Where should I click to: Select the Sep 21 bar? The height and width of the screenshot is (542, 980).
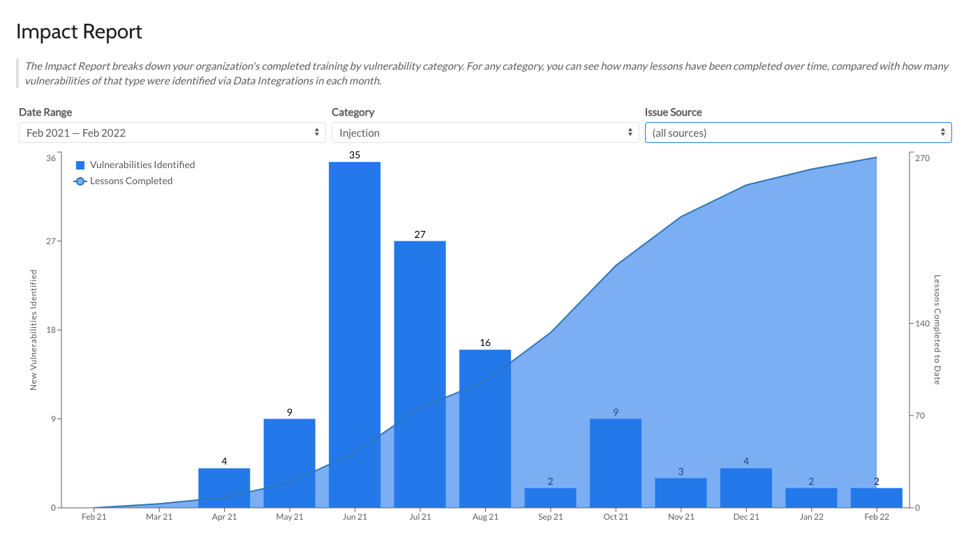pos(550,497)
